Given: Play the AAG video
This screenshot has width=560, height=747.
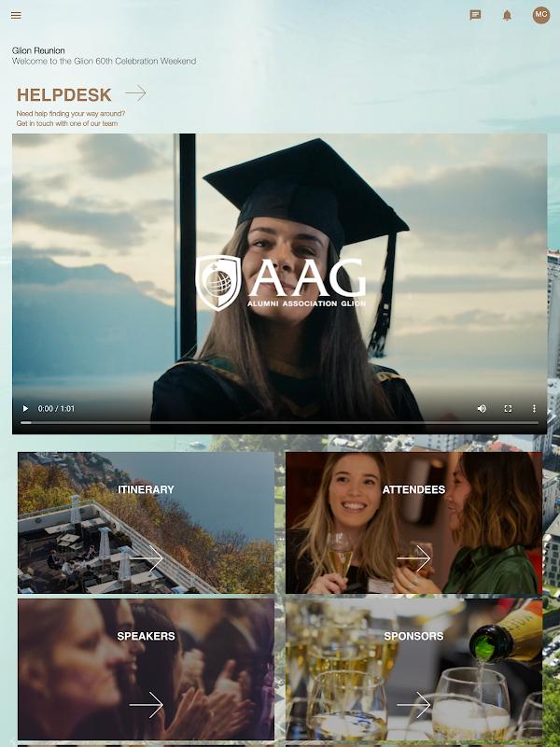Looking at the screenshot, I should (26, 408).
